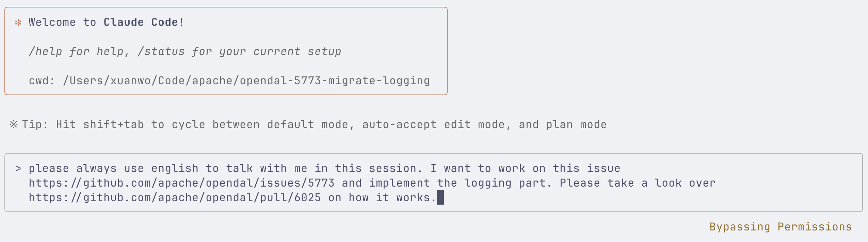Open the opendal issue 5773 link

pyautogui.click(x=182, y=183)
